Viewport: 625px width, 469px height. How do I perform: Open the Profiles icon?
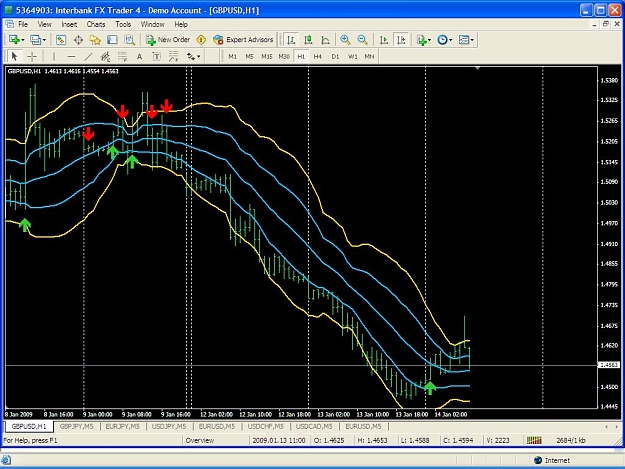(36, 40)
